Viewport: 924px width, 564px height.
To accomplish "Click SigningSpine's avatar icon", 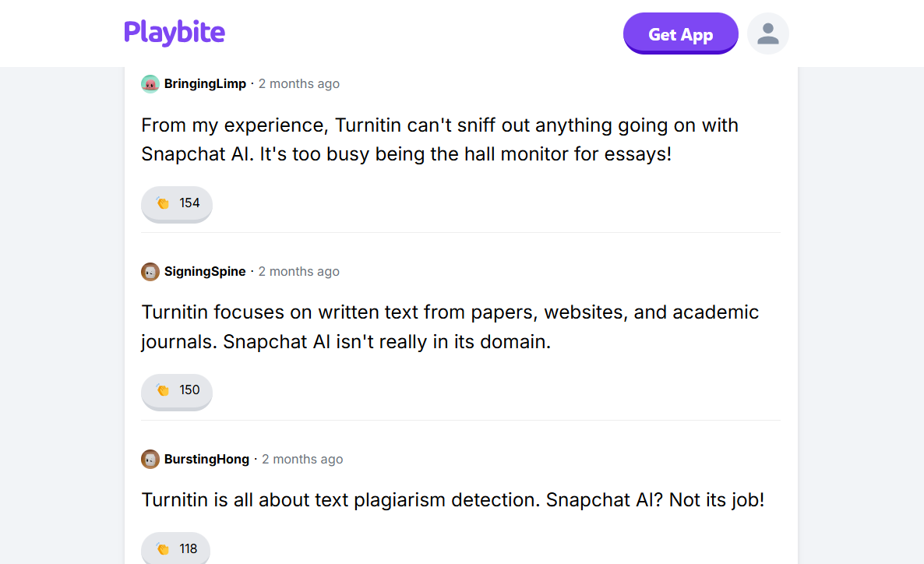I will click(x=150, y=272).
